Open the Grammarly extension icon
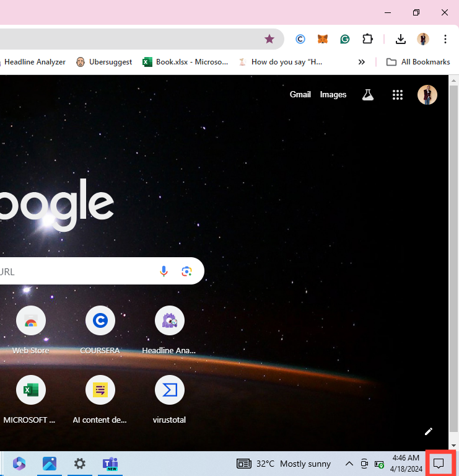This screenshot has width=459, height=476. tap(345, 39)
